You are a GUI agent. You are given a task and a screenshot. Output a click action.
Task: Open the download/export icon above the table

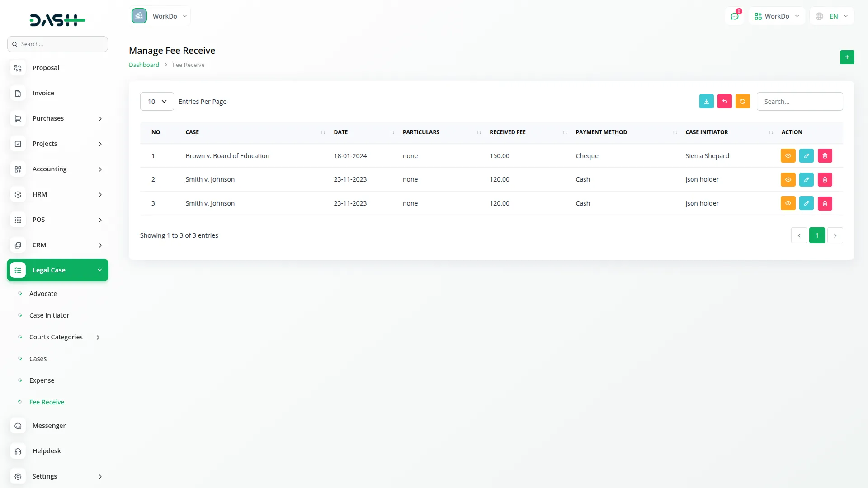pos(706,101)
